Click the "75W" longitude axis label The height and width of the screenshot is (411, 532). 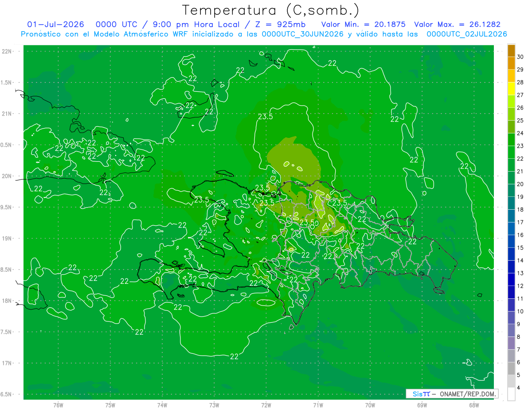click(110, 405)
